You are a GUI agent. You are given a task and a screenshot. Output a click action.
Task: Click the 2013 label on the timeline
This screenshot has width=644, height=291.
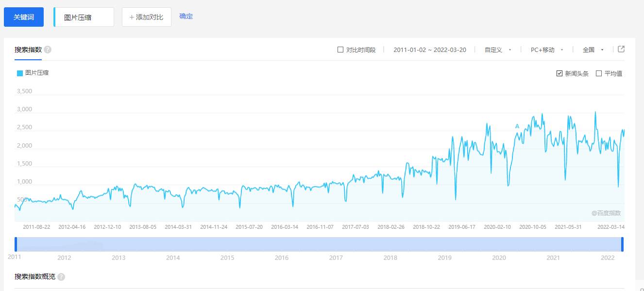(119, 257)
